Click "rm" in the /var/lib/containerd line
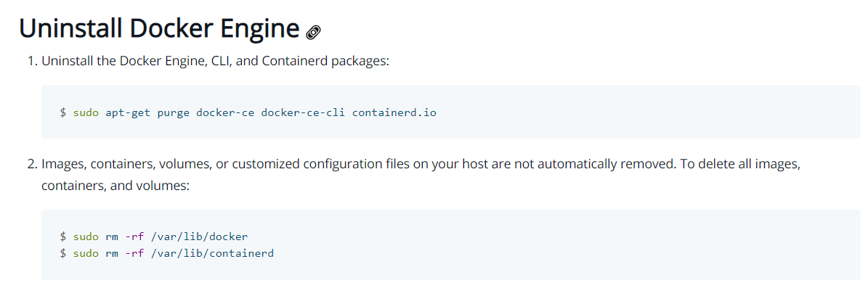 [x=112, y=254]
